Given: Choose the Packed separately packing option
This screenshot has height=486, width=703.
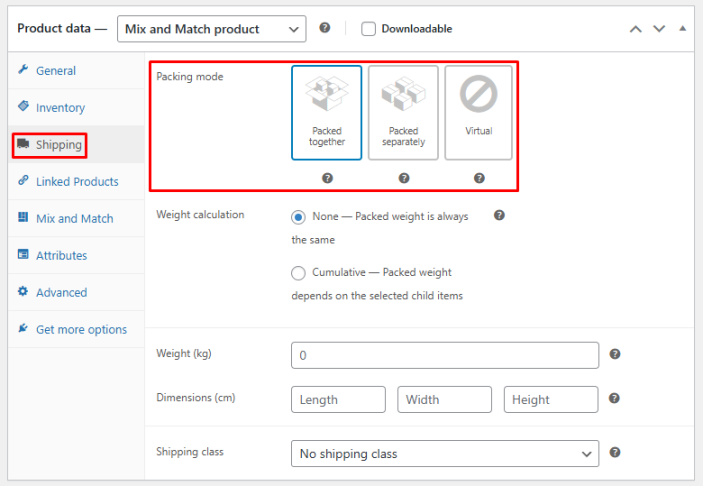Looking at the screenshot, I should click(x=403, y=113).
